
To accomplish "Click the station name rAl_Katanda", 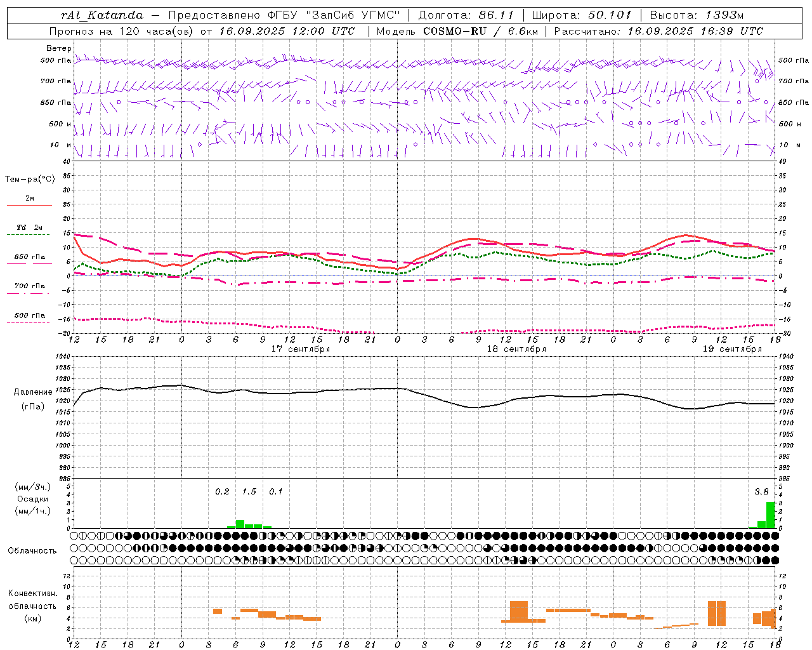I will click(x=102, y=15).
